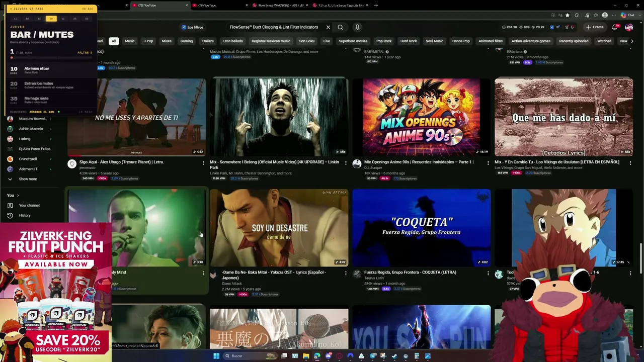Open the Adamant IT subscription
Viewport: 644px width, 362px height.
pyautogui.click(x=28, y=169)
